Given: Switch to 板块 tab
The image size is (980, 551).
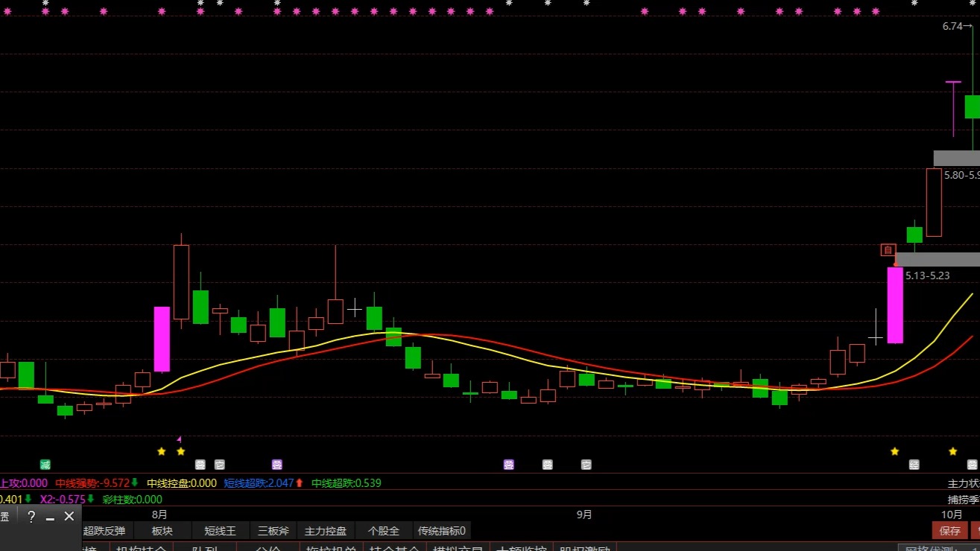Looking at the screenshot, I should [x=162, y=531].
